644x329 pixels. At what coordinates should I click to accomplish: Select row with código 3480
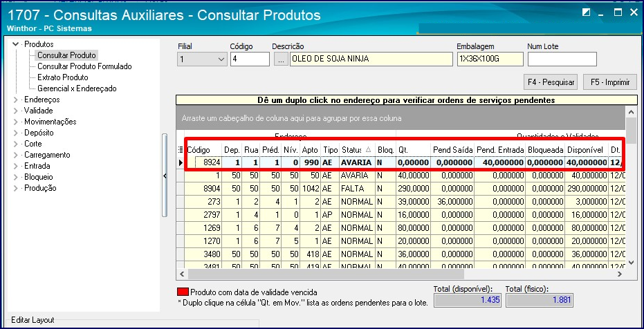click(x=401, y=254)
